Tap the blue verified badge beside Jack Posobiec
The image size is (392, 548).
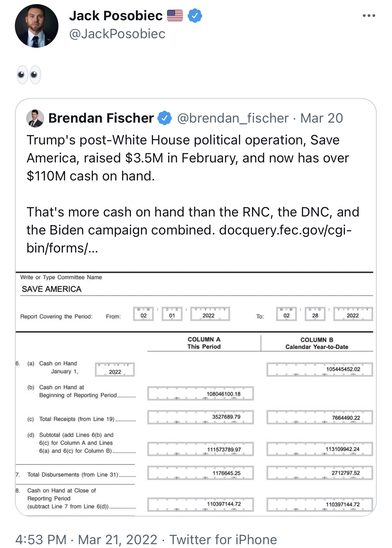pyautogui.click(x=195, y=15)
